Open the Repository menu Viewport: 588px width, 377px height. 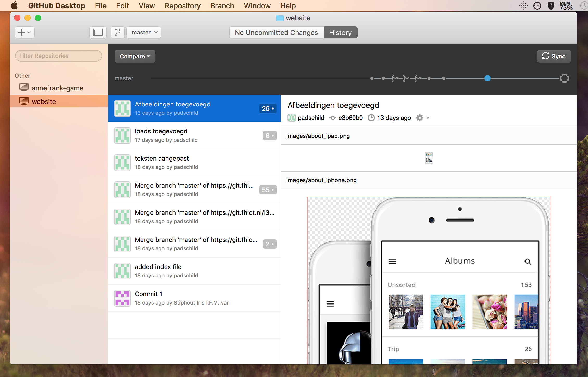pos(183,6)
